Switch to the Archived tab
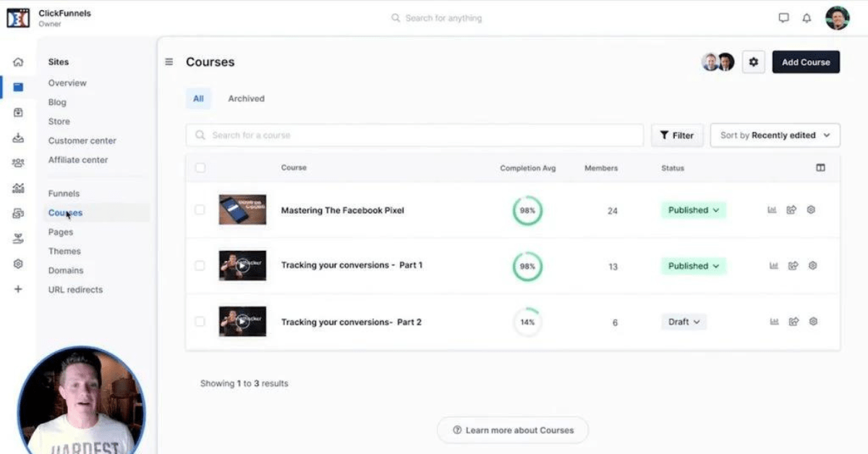Screen dimensions: 868x454 tap(246, 98)
